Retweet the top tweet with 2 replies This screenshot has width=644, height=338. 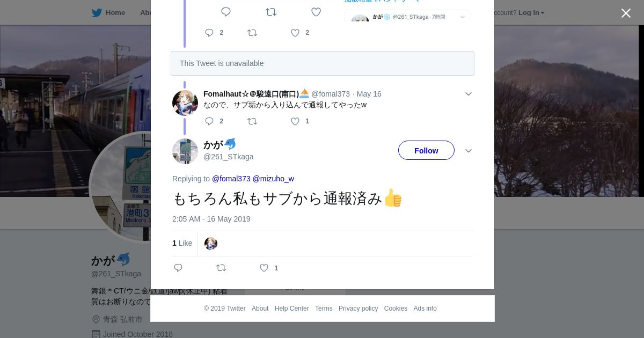(x=252, y=33)
